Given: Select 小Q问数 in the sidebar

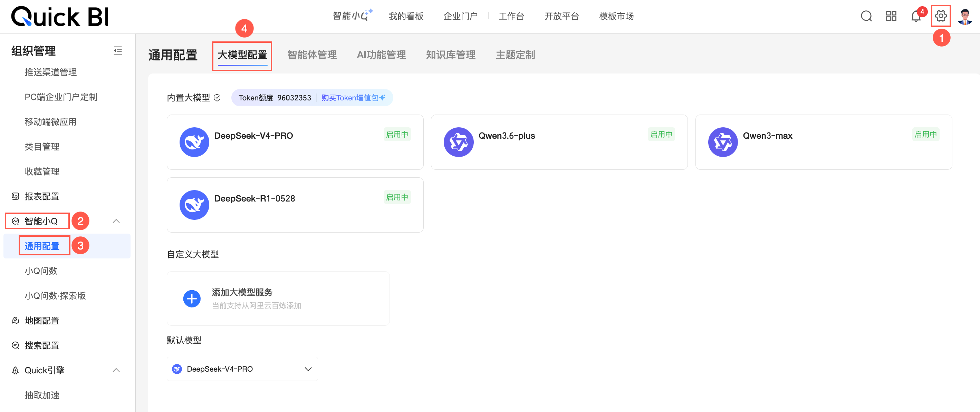Looking at the screenshot, I should pyautogui.click(x=41, y=271).
